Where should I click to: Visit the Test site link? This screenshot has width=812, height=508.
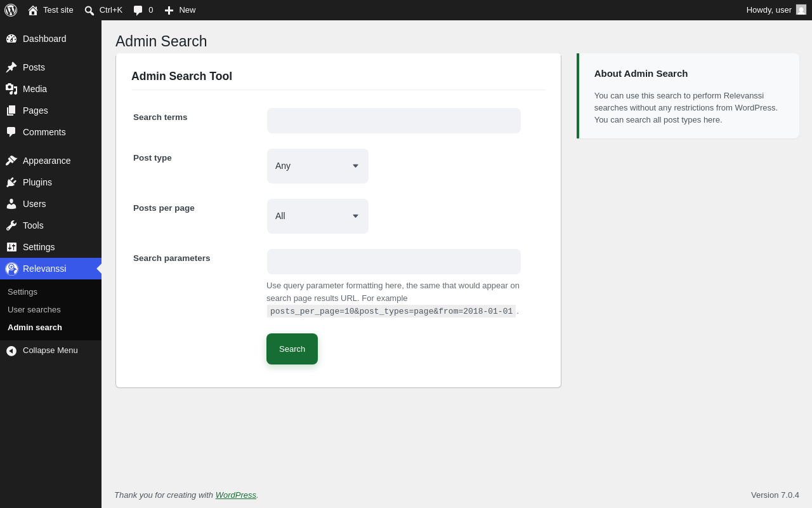coord(58,10)
